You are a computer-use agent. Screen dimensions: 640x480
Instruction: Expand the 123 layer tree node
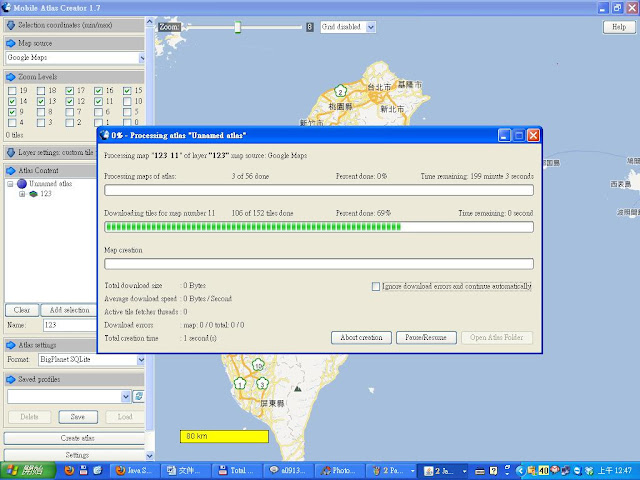(x=22, y=194)
